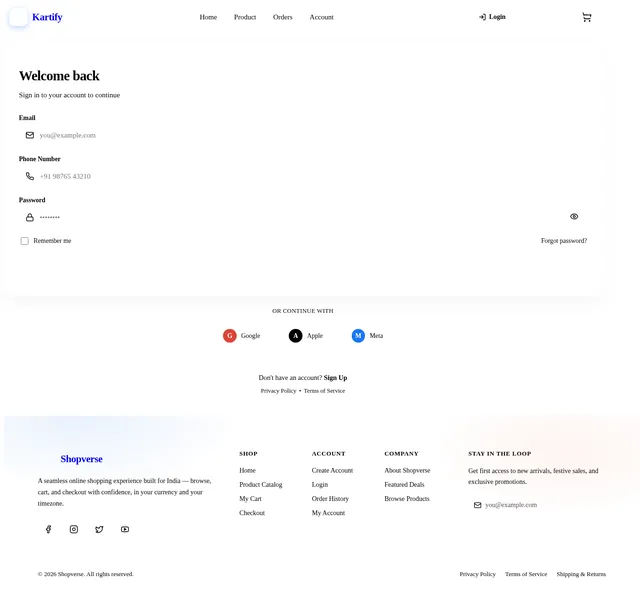
Task: Click the blue Meta M icon
Action: click(x=358, y=336)
